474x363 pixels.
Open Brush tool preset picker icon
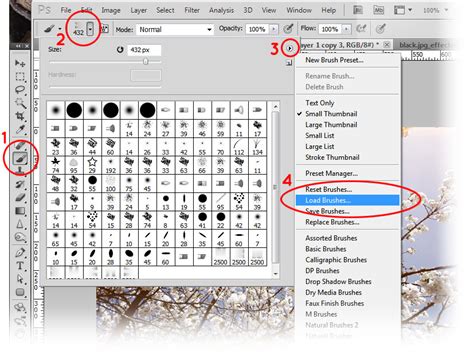tap(50, 29)
